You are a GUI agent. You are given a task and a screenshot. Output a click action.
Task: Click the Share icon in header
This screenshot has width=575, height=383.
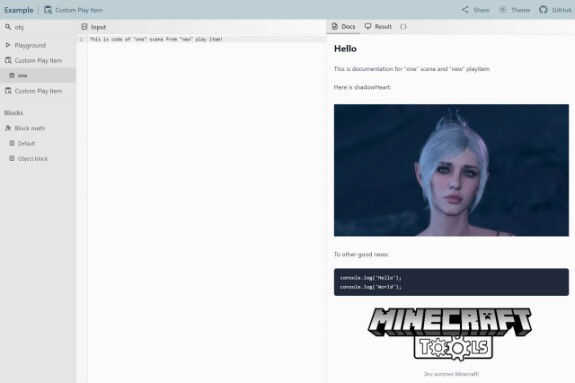coord(465,10)
